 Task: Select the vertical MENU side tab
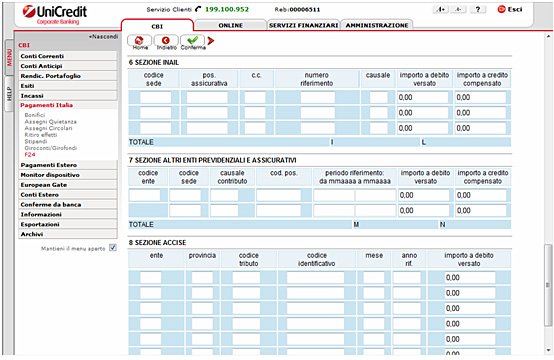[x=9, y=57]
